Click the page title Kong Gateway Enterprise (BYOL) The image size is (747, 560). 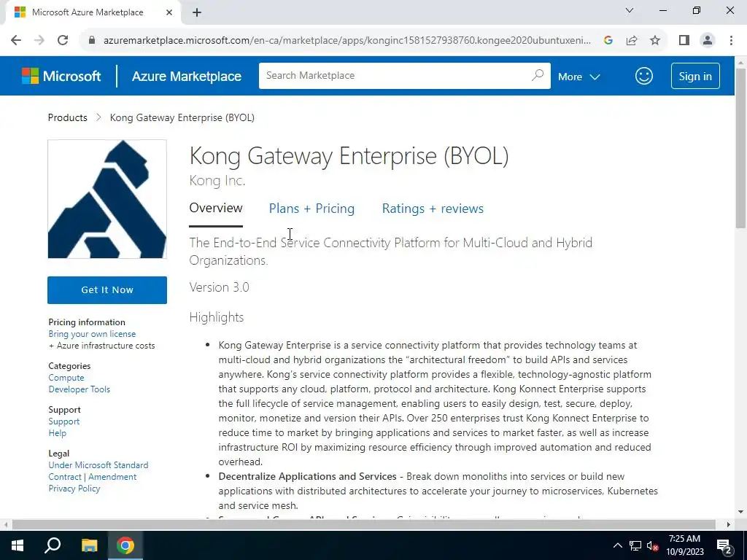[x=349, y=156]
